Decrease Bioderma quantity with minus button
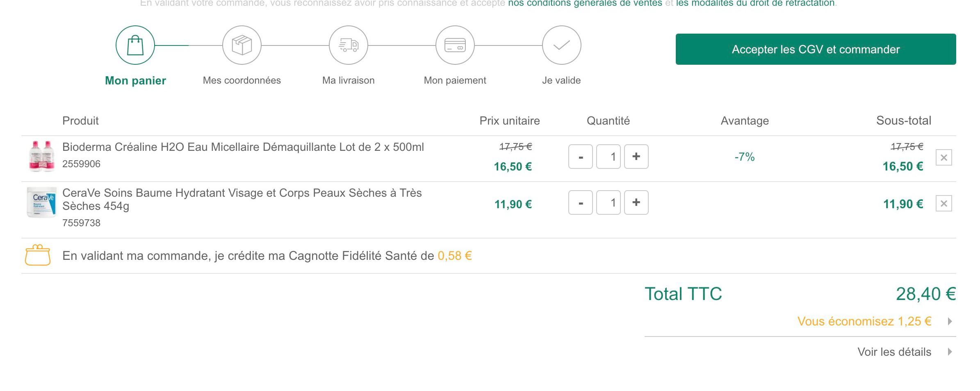 (x=581, y=157)
